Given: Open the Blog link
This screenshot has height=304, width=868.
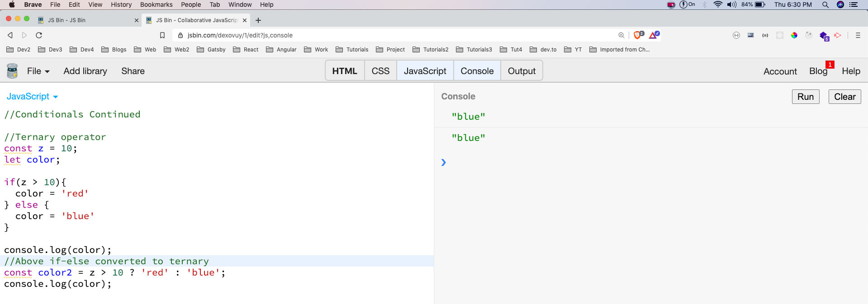Looking at the screenshot, I should tap(818, 71).
